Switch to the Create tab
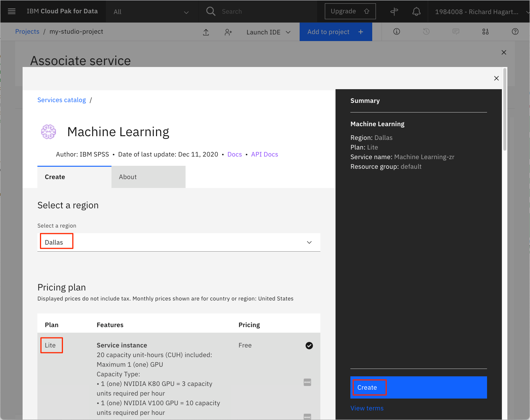The width and height of the screenshot is (530, 420). coord(74,177)
